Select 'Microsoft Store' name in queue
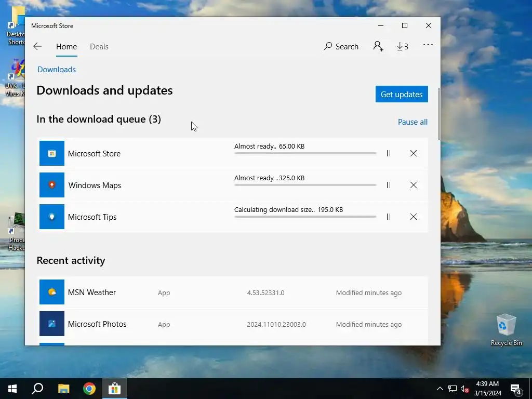This screenshot has width=532, height=399. [94, 154]
